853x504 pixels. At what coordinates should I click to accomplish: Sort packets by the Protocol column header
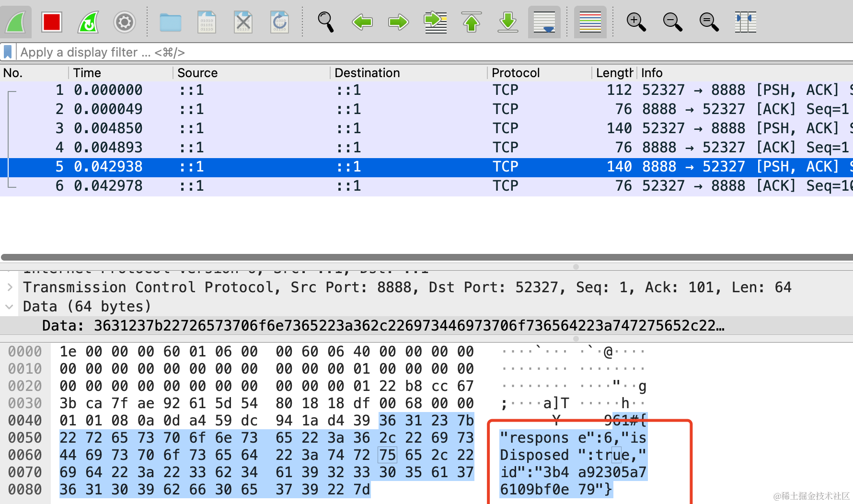516,73
